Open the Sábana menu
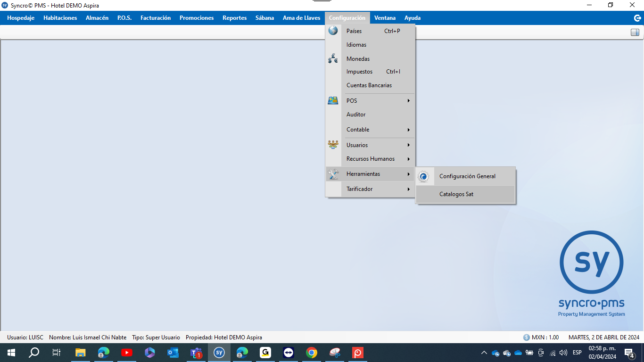644x362 pixels. [264, 18]
